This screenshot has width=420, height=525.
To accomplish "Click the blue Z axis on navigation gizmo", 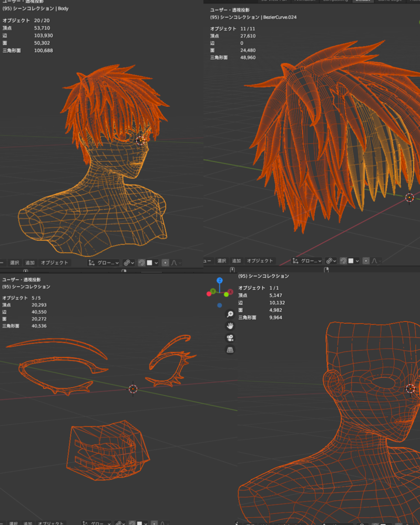I will (219, 280).
